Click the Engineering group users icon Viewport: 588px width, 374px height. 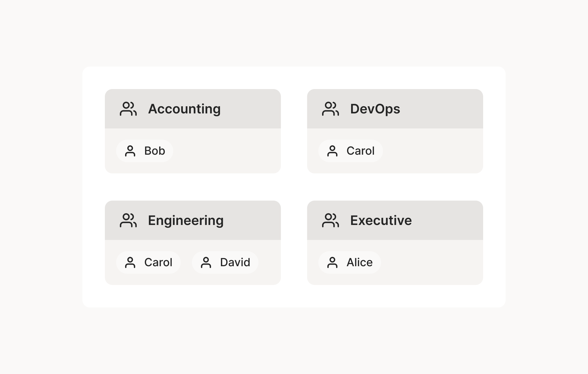(x=128, y=220)
